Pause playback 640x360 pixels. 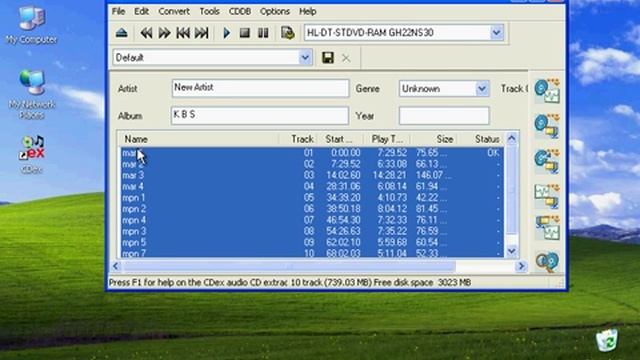(263, 33)
